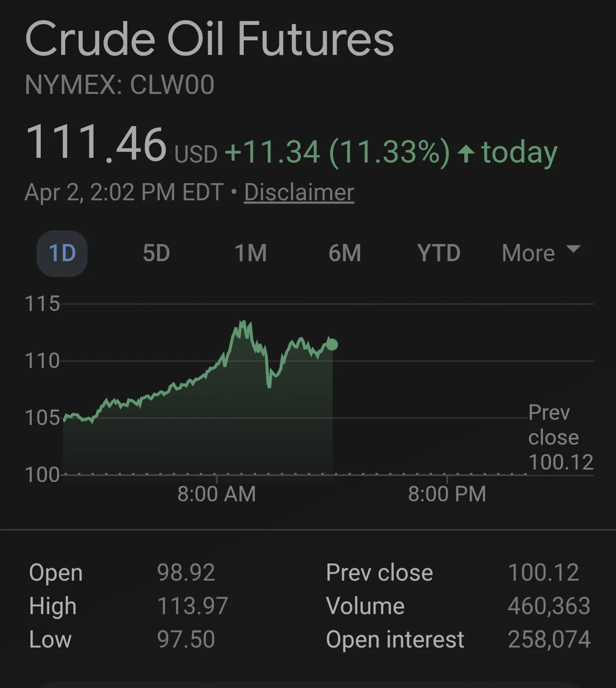Show the 6M price chart
616x688 pixels.
pos(345,253)
